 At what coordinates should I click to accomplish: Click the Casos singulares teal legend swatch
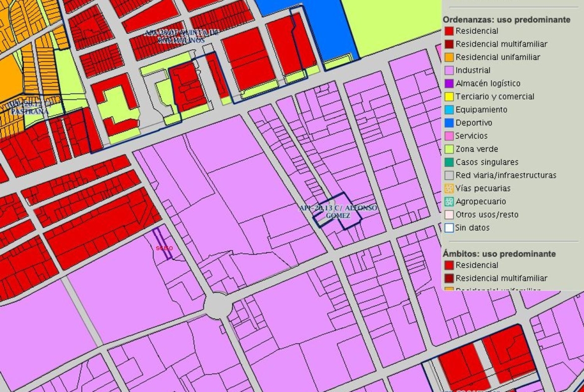449,162
